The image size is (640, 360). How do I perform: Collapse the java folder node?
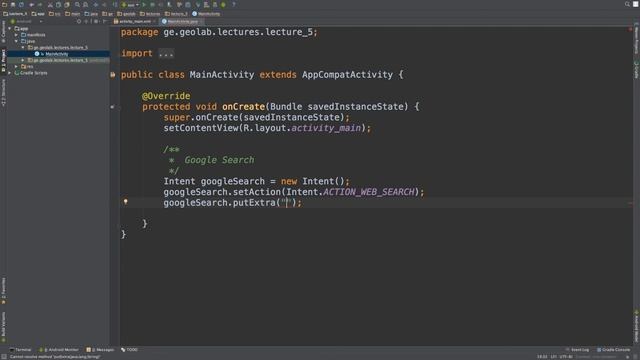pyautogui.click(x=16, y=41)
